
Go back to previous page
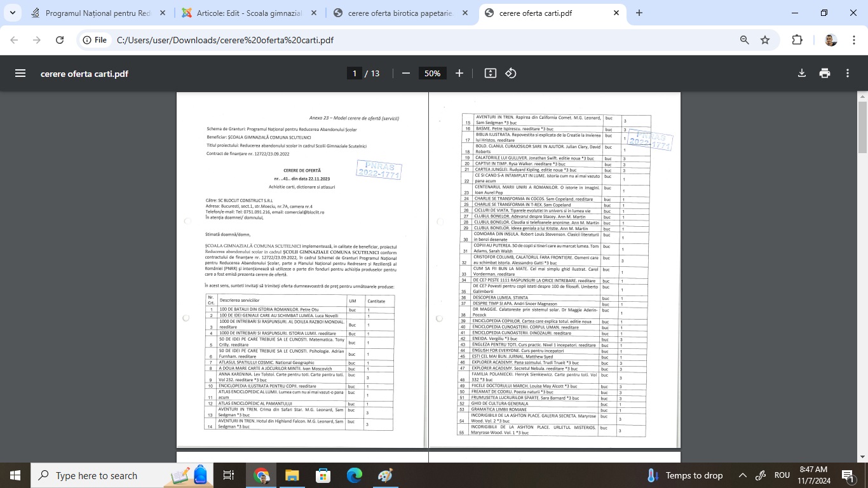point(15,40)
